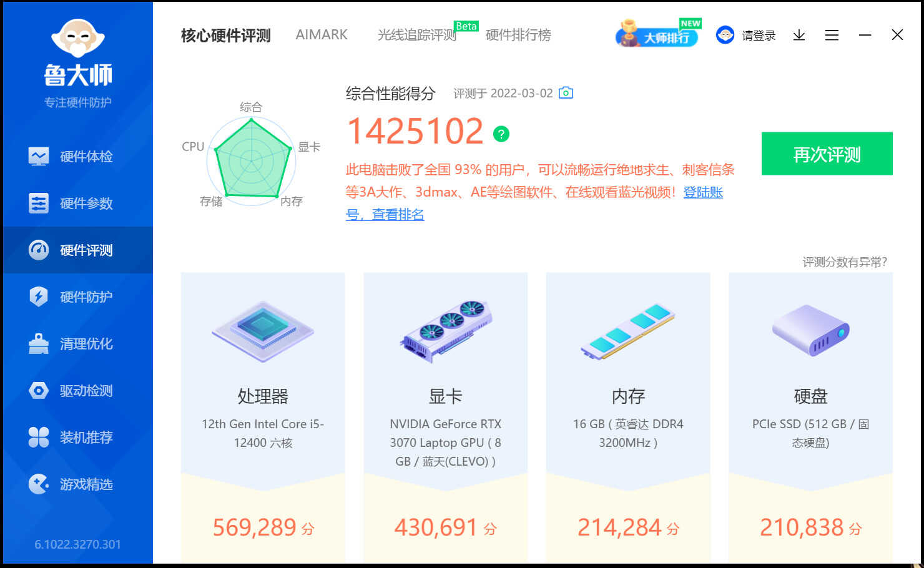
Task: Click the camera screenshot icon
Action: coord(566,93)
